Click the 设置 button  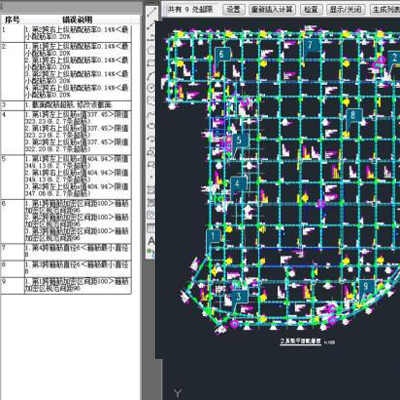point(234,9)
